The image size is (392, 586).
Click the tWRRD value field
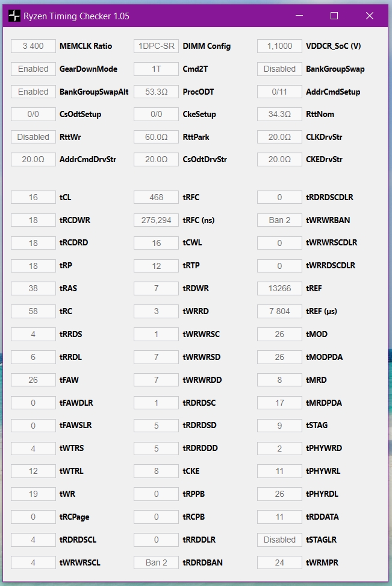[156, 311]
